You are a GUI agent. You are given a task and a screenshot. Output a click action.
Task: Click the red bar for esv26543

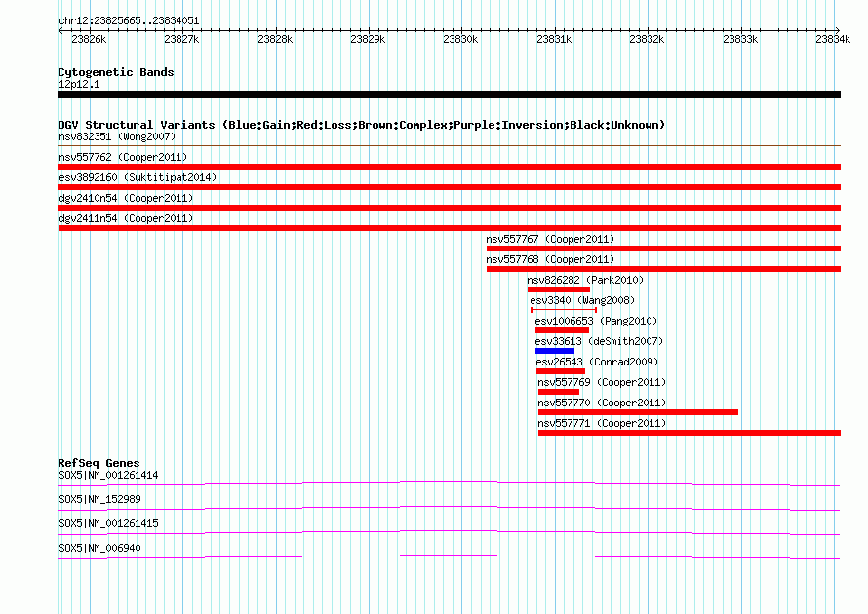pos(561,371)
